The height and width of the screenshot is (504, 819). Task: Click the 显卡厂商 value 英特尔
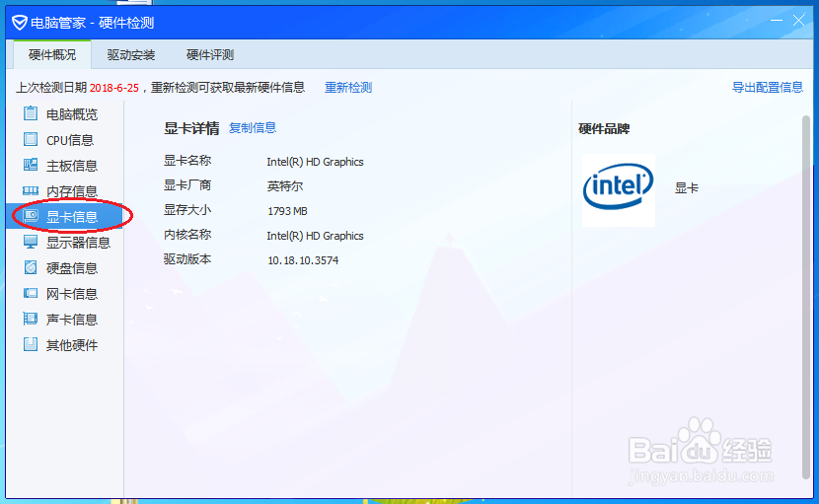coord(284,186)
